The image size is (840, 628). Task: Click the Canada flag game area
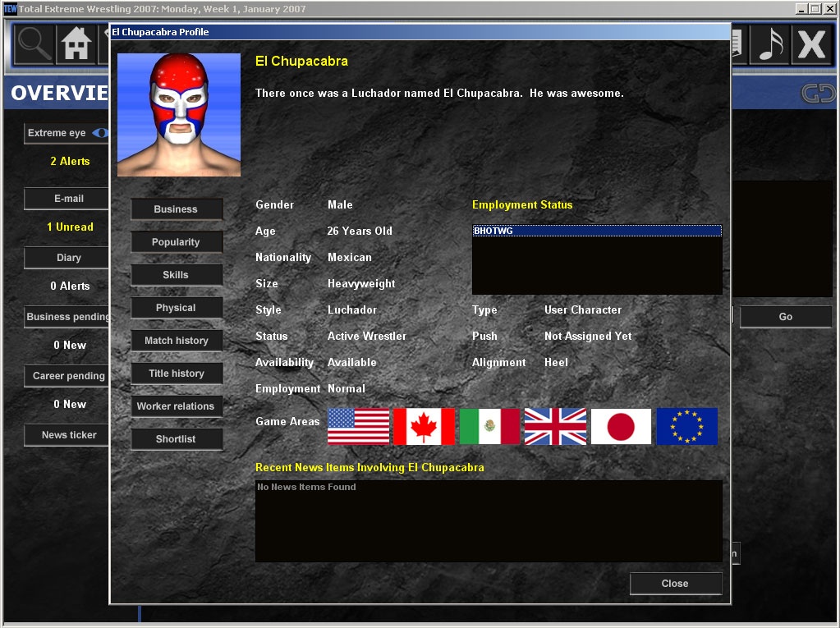(x=424, y=427)
